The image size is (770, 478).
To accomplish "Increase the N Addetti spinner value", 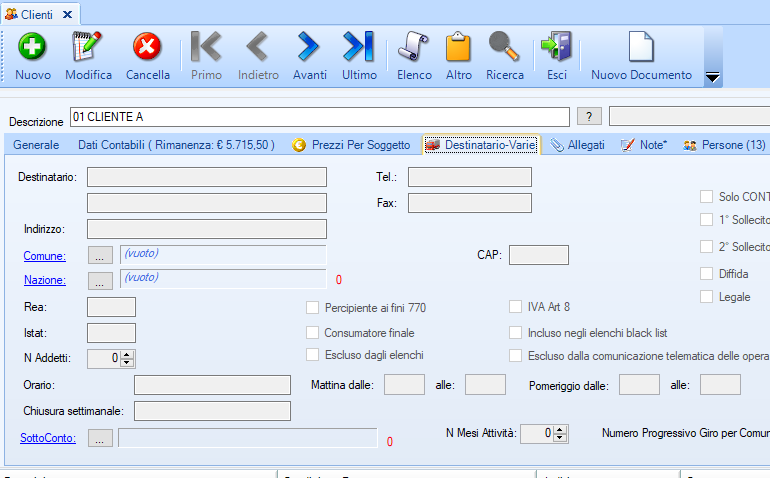I will click(127, 353).
